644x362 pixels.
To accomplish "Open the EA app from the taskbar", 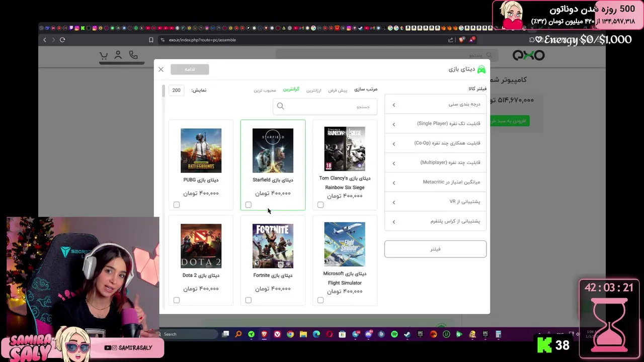I will coord(433,334).
